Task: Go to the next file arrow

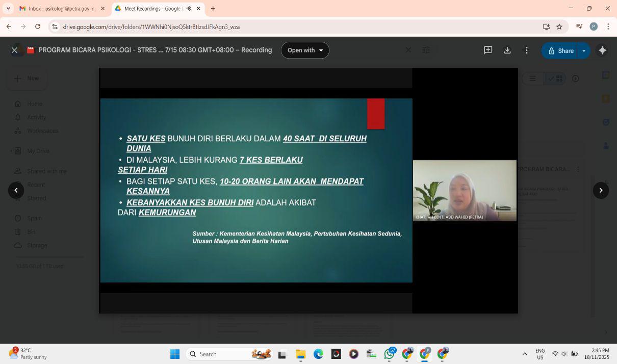Action: point(601,190)
